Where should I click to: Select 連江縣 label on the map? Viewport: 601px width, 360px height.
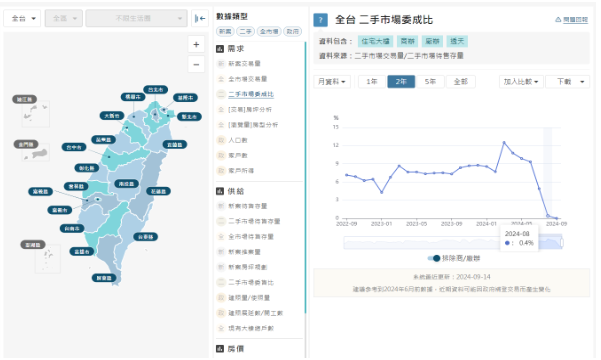coord(25,99)
